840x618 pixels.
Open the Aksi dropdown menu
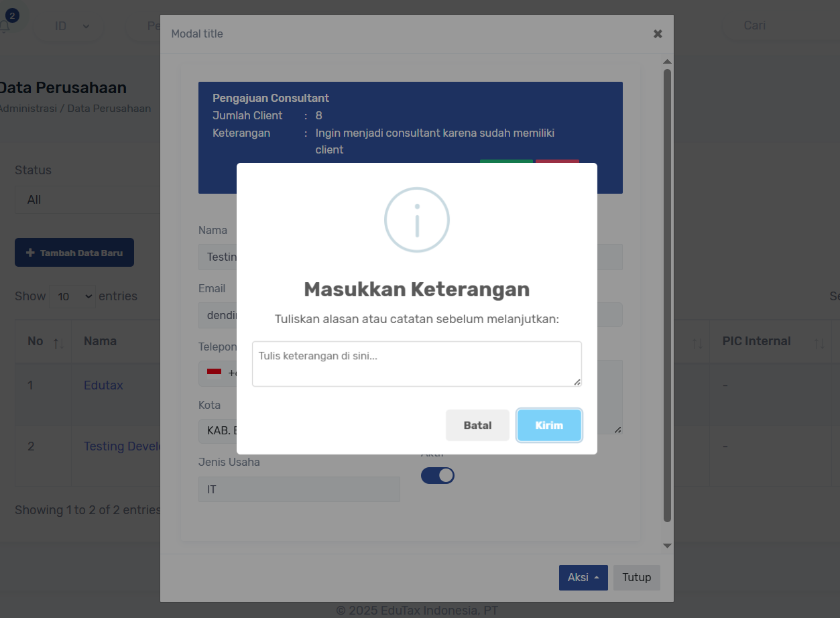click(x=583, y=577)
